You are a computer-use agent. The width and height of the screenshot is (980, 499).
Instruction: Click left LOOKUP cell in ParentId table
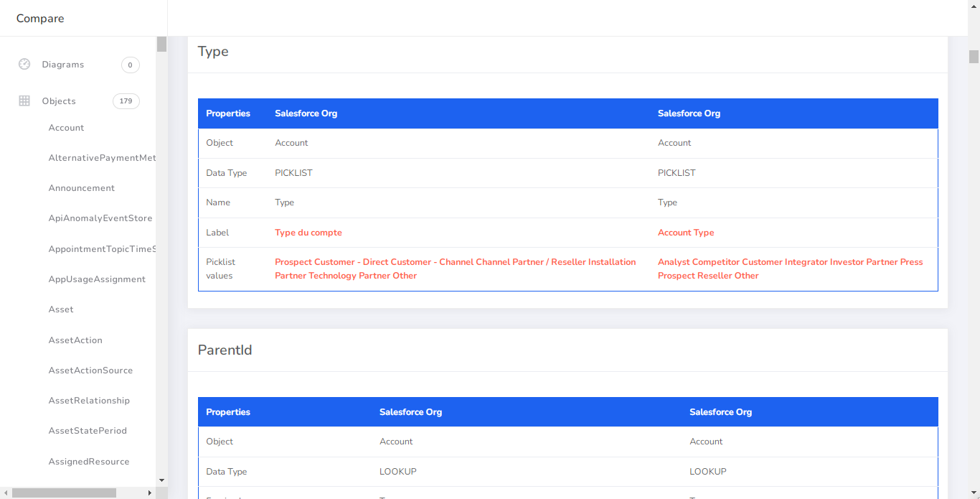coord(398,472)
